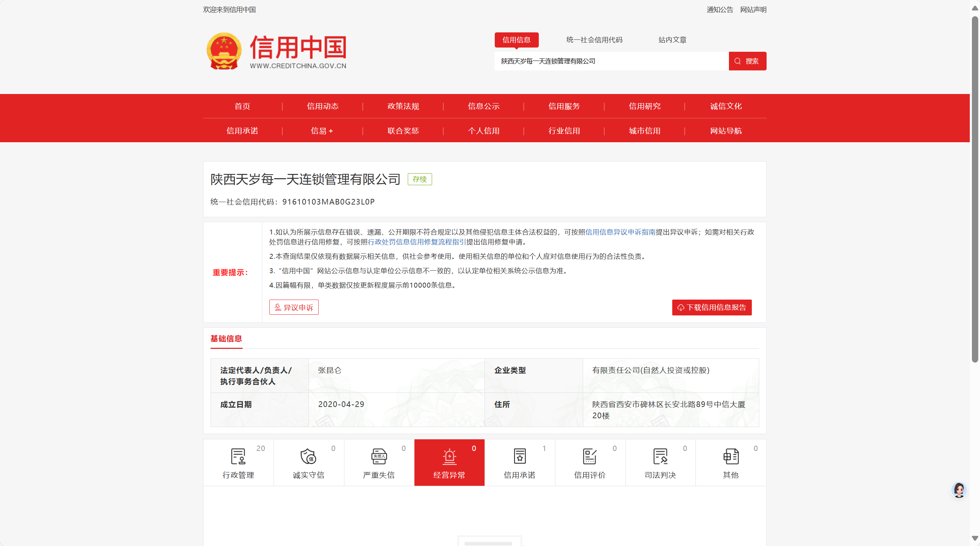Open 信用动态 menu item
The height and width of the screenshot is (546, 980).
tap(323, 106)
